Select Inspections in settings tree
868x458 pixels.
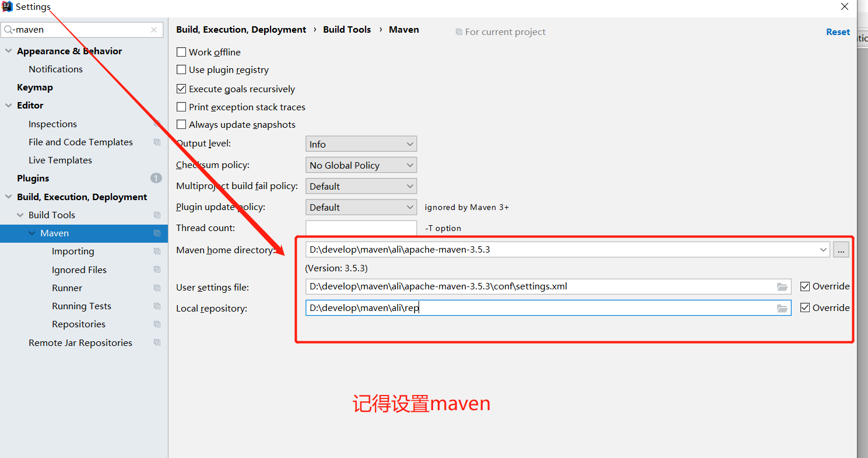coord(52,124)
